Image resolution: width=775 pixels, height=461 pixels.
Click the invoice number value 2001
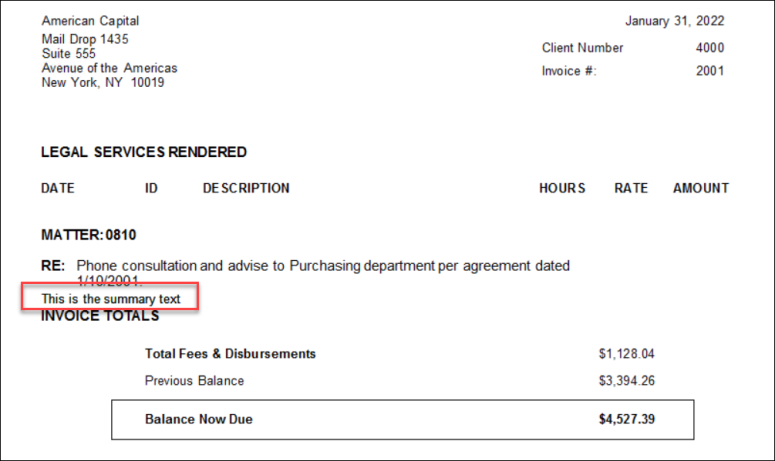710,71
